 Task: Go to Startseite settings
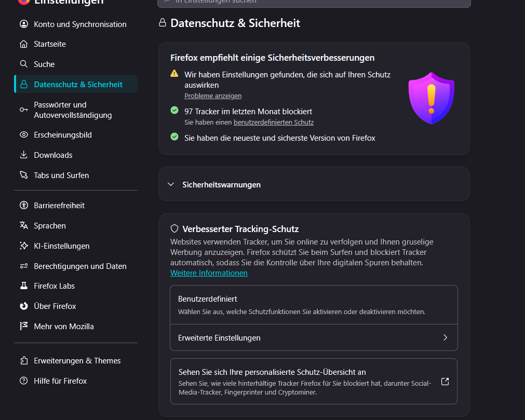pyautogui.click(x=76, y=44)
